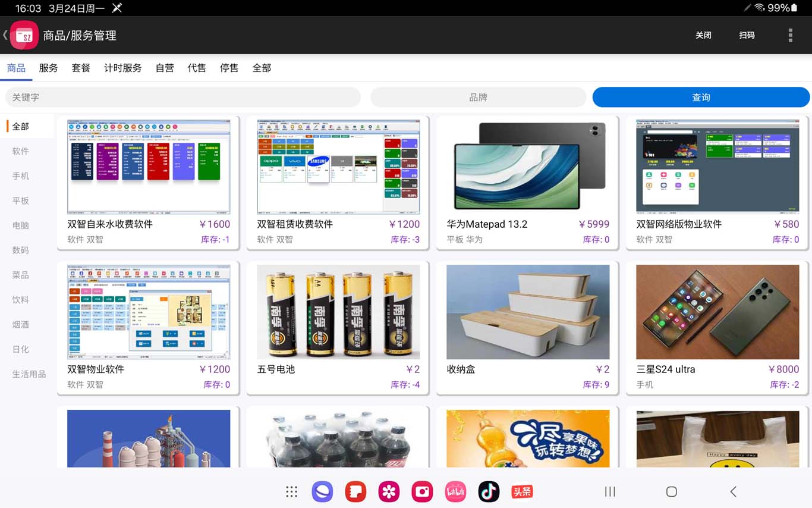The height and width of the screenshot is (508, 812).
Task: Click the blue 查询 search button
Action: (701, 97)
